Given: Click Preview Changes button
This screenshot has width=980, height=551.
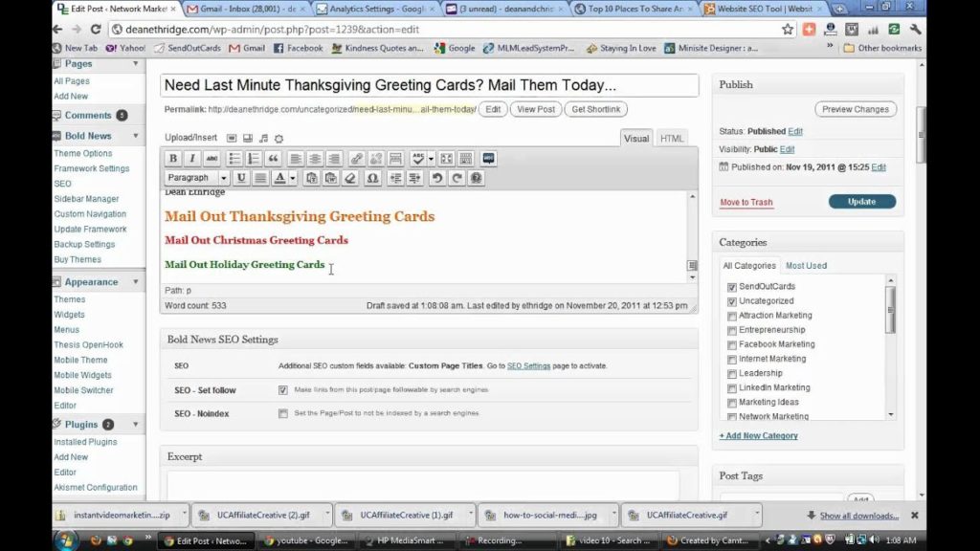Looking at the screenshot, I should 856,109.
